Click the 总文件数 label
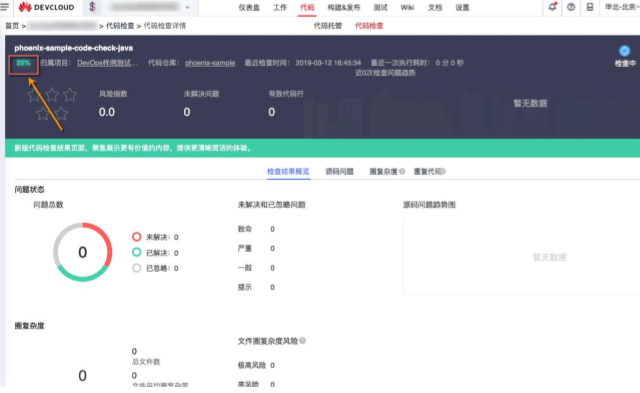 pyautogui.click(x=146, y=362)
